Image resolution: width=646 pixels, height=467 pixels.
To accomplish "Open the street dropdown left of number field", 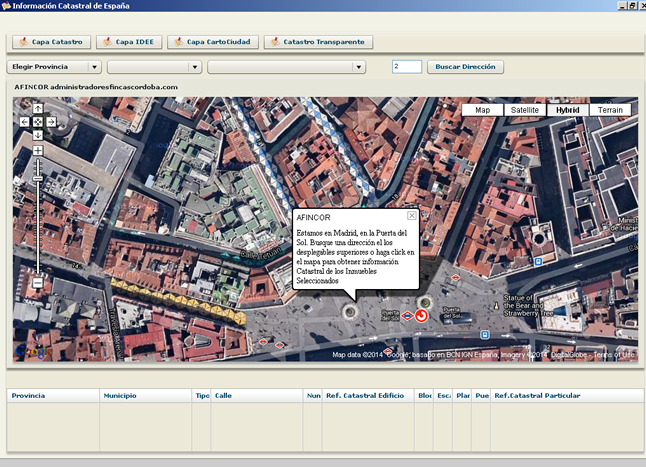I will point(286,67).
